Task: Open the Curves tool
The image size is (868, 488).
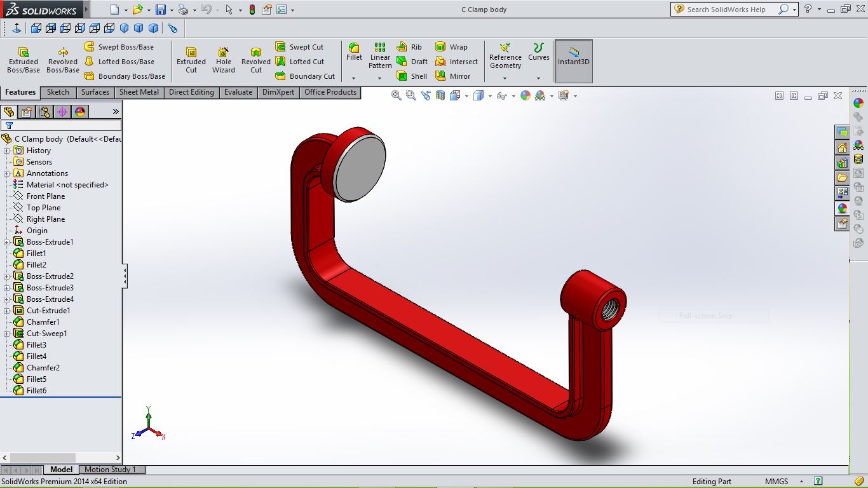Action: coord(538,52)
